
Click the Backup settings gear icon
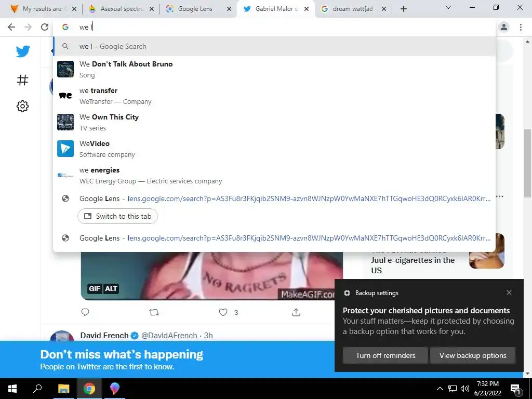click(x=347, y=293)
